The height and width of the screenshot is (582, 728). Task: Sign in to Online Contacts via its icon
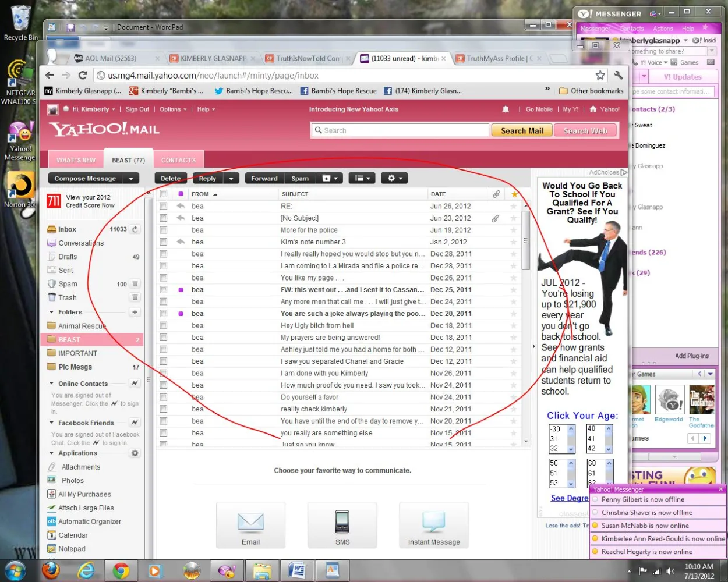click(135, 383)
